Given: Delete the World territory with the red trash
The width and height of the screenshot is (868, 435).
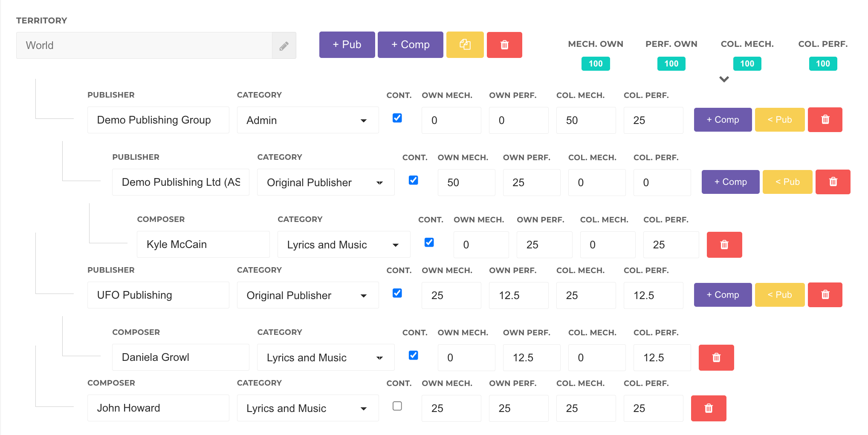Looking at the screenshot, I should point(504,45).
